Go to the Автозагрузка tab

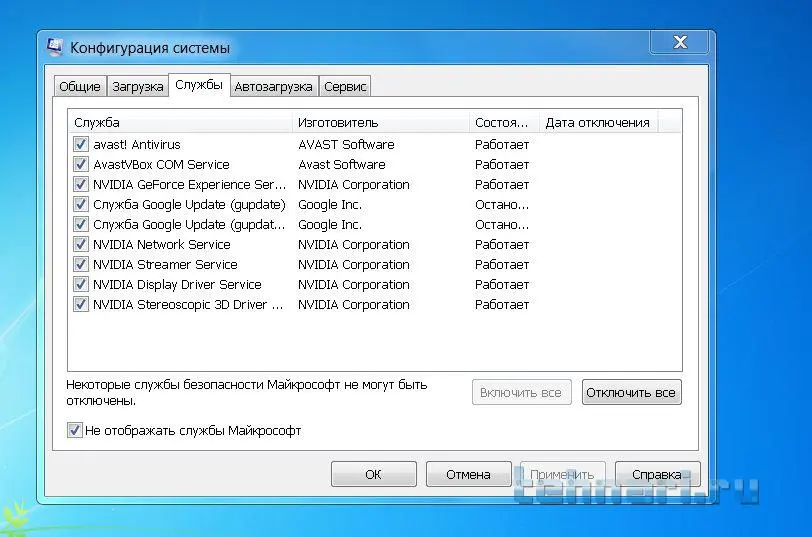[x=273, y=86]
